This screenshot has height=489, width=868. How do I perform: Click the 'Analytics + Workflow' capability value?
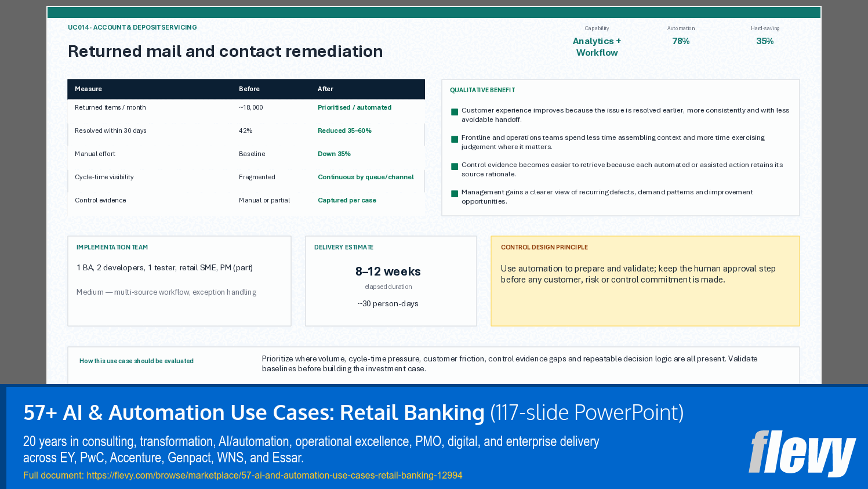(597, 47)
